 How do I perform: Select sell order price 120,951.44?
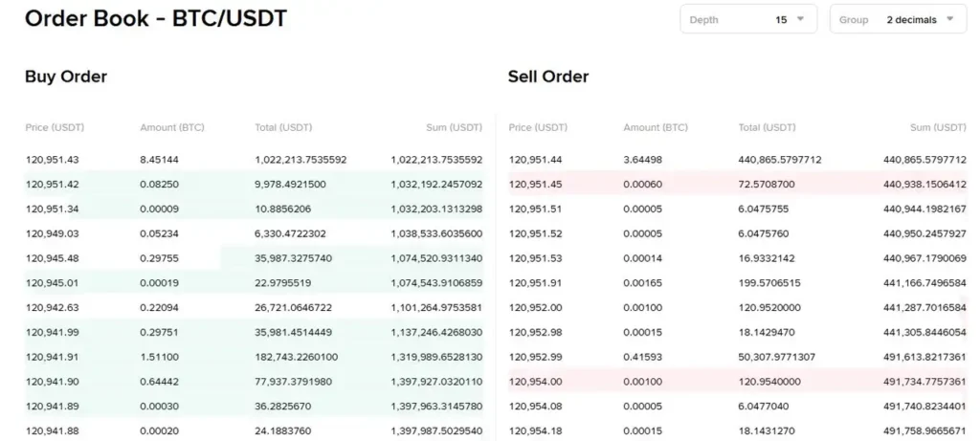click(536, 160)
